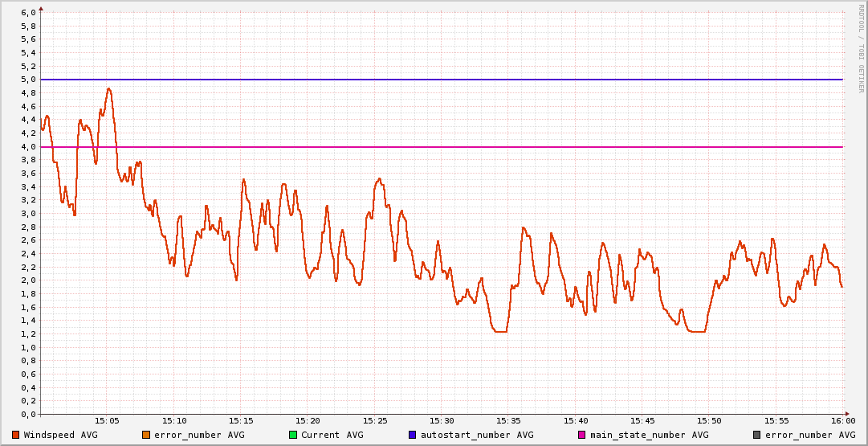Select the green Current legend swatch
Screen dimensions: 868x446
coord(293,435)
